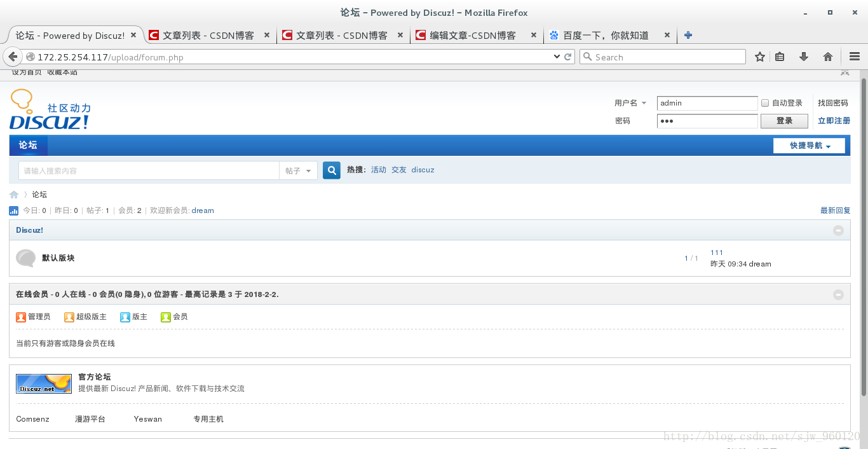Click the 会员 member legend icon
This screenshot has width=868, height=449.
pyautogui.click(x=166, y=317)
